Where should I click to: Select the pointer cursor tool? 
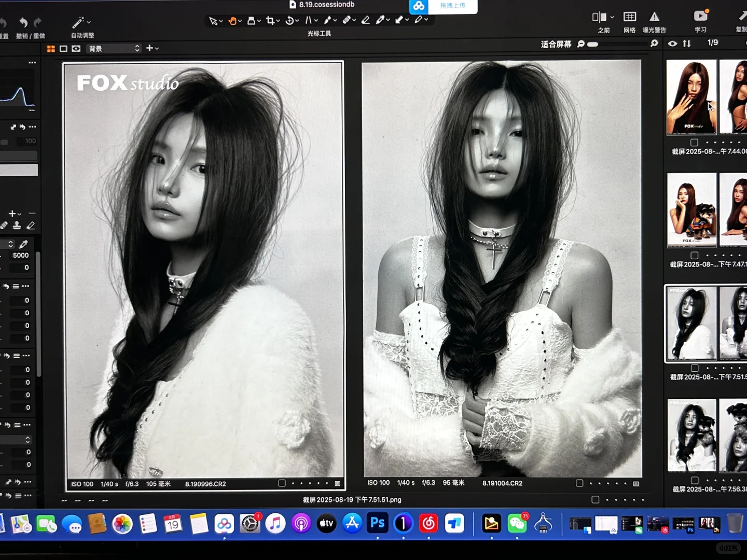(213, 21)
